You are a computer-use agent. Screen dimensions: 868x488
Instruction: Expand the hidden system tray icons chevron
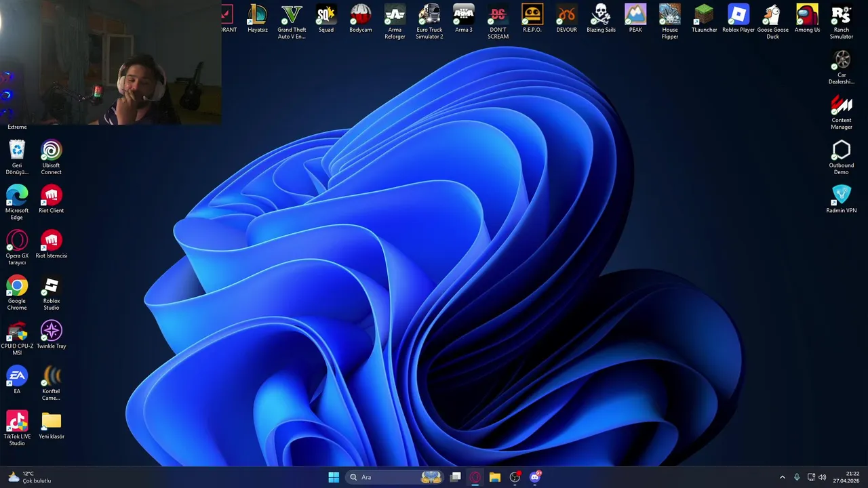[782, 477]
